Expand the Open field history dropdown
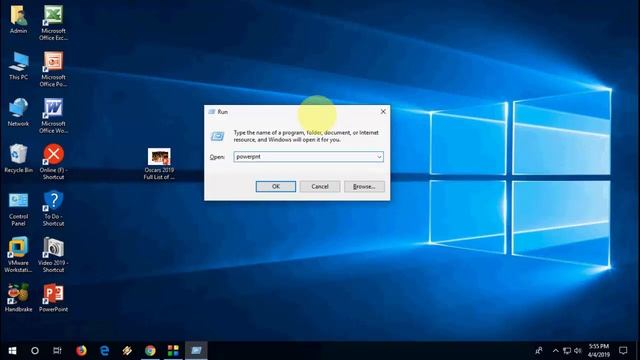Viewport: 640px width, 360px height. (379, 157)
